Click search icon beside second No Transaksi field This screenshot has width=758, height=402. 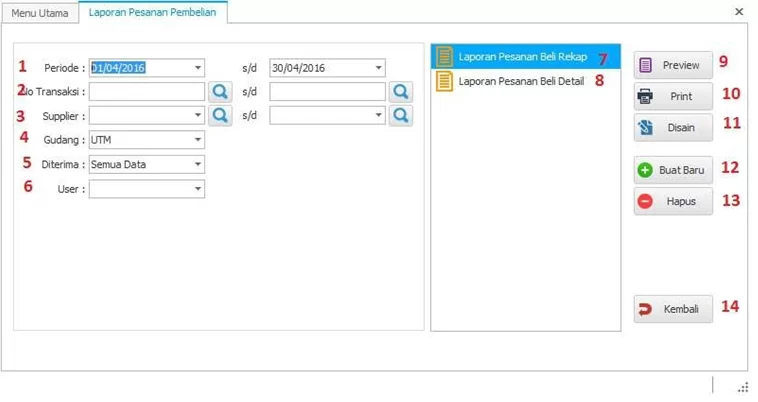(400, 92)
